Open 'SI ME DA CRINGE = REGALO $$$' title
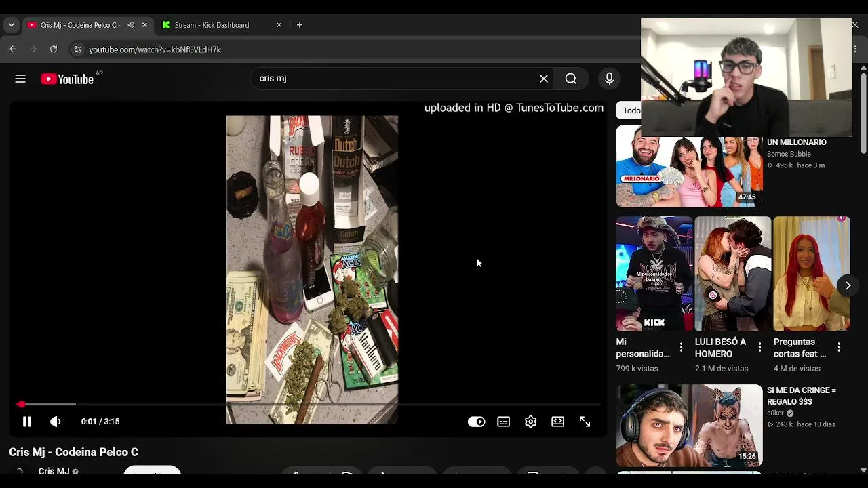This screenshot has width=868, height=488. coord(802,396)
